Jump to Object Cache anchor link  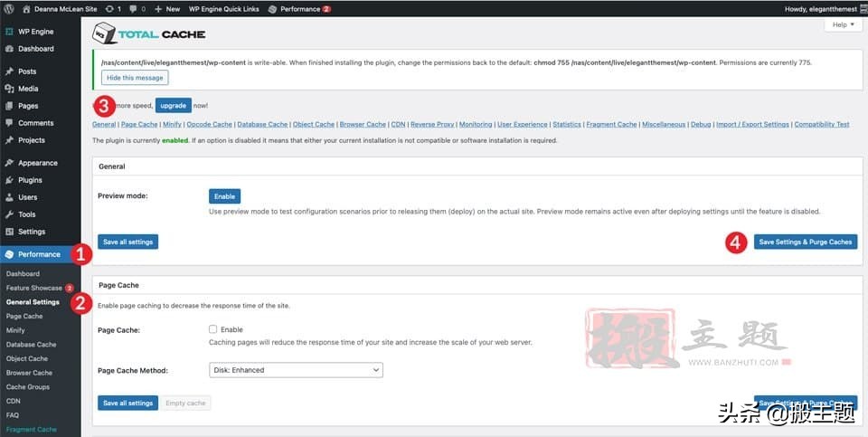314,124
